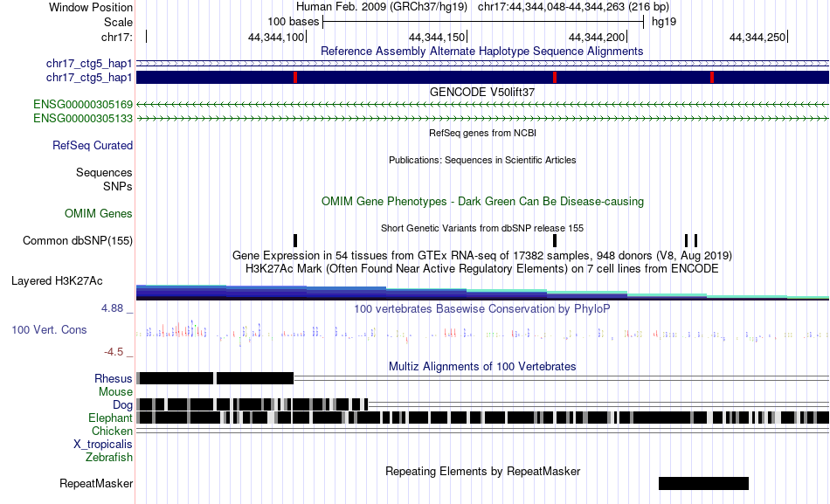The image size is (830, 504).
Task: Open the H3K27Ac Mark ENCODE track title
Action: tap(482, 269)
